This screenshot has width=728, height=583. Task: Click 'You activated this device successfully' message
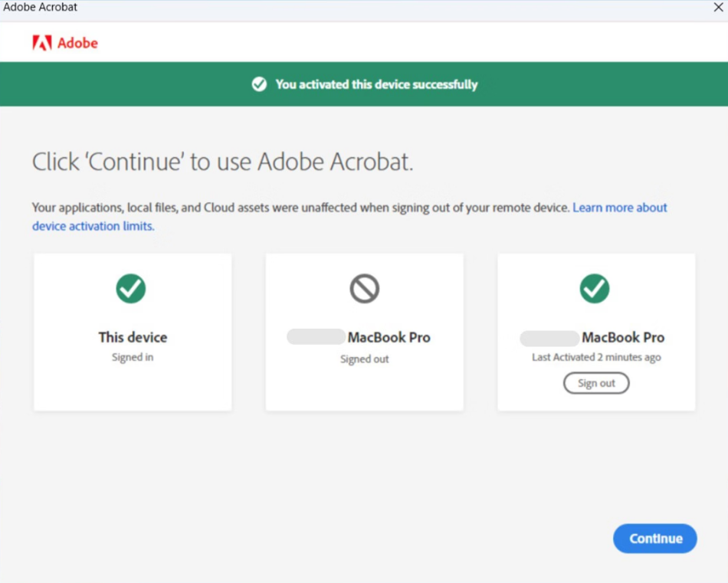(x=376, y=84)
